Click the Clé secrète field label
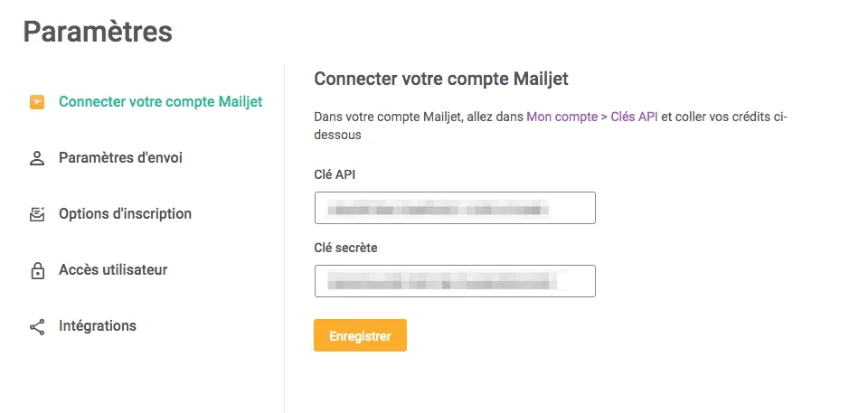Viewport: 868px width, 413px height. coord(345,247)
